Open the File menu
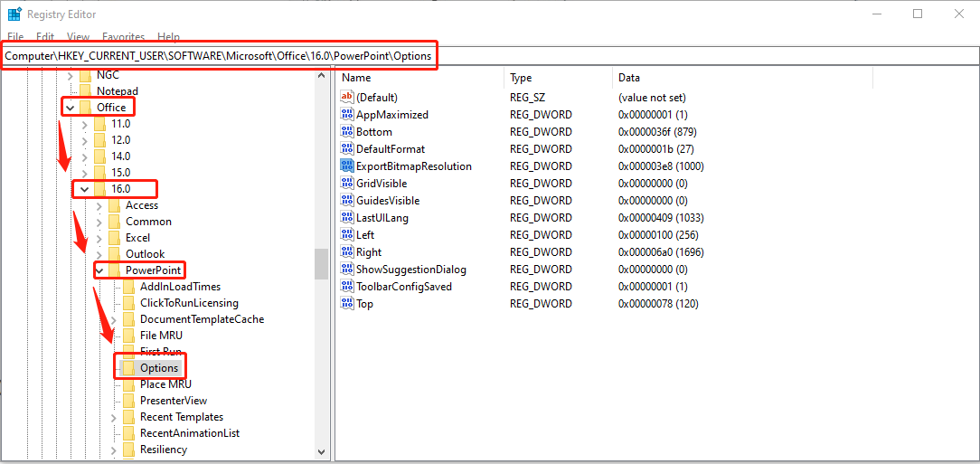980x464 pixels. coord(15,37)
